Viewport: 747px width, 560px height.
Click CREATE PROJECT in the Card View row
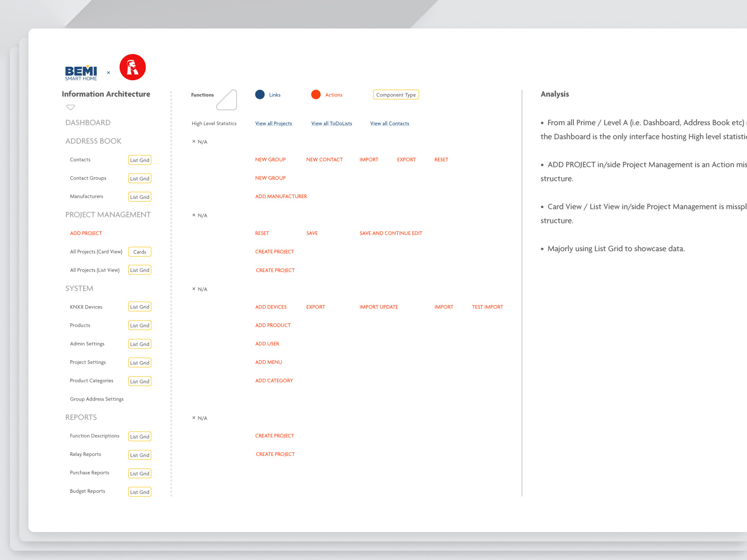point(275,252)
